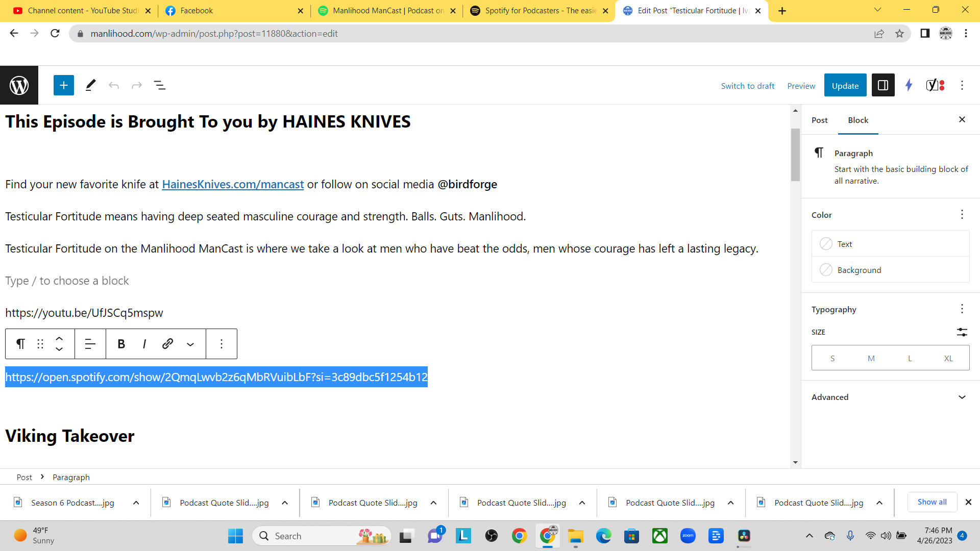Open Chrome side panel icon

pyautogui.click(x=924, y=33)
